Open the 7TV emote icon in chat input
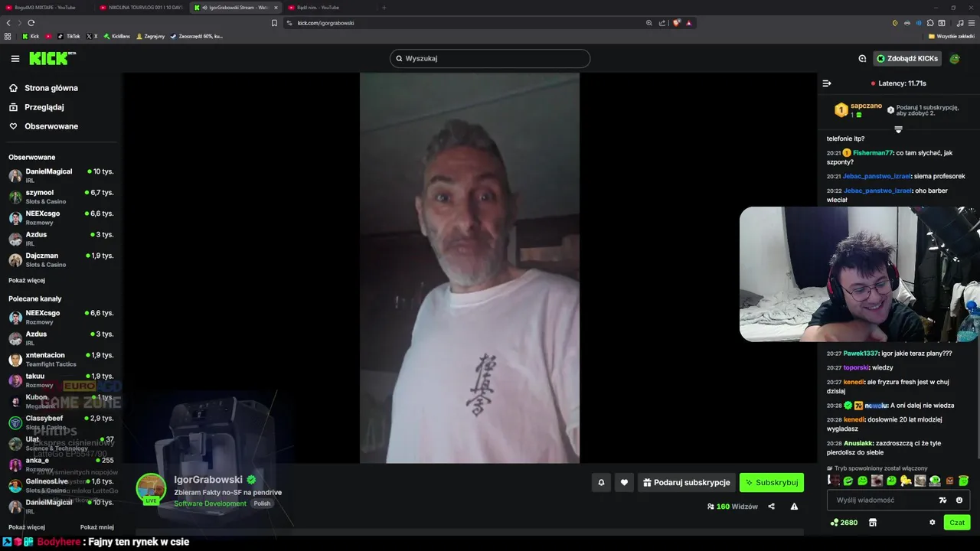 (942, 500)
